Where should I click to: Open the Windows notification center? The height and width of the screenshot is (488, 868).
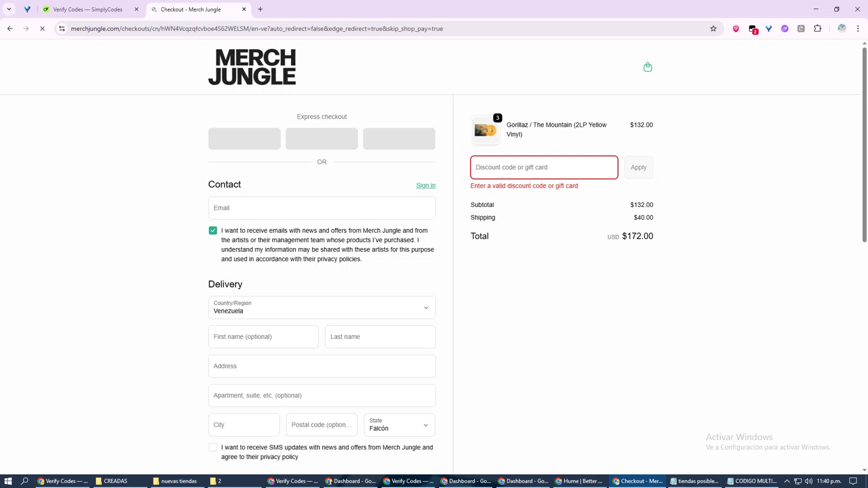point(853,481)
